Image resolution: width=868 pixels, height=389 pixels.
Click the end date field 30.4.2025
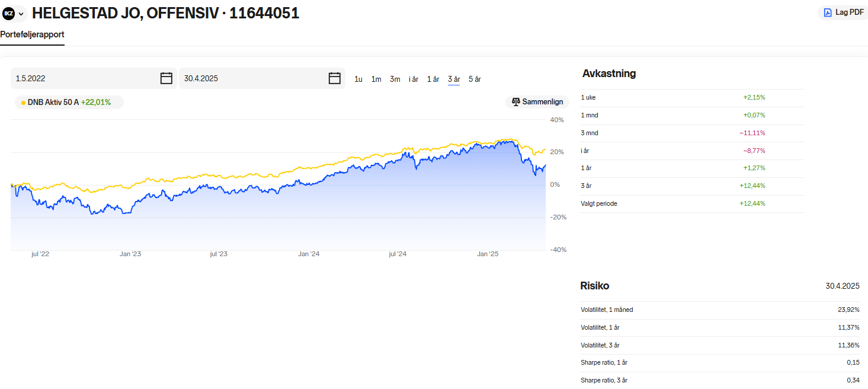(x=262, y=78)
